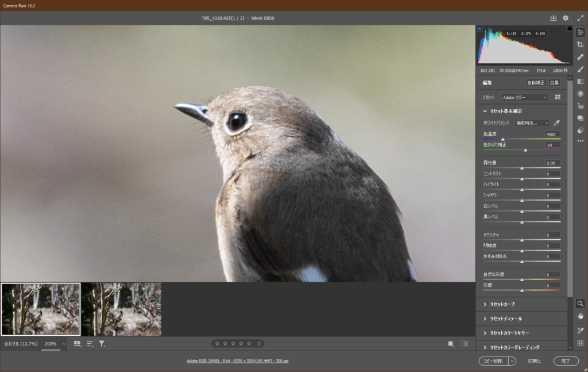This screenshot has width=588, height=372.
Task: Select the Hand tool
Action: point(580,316)
